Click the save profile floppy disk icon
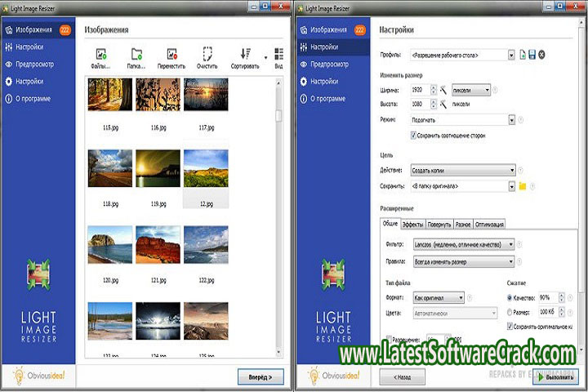Viewport: 588px width, 392px height. click(x=532, y=55)
